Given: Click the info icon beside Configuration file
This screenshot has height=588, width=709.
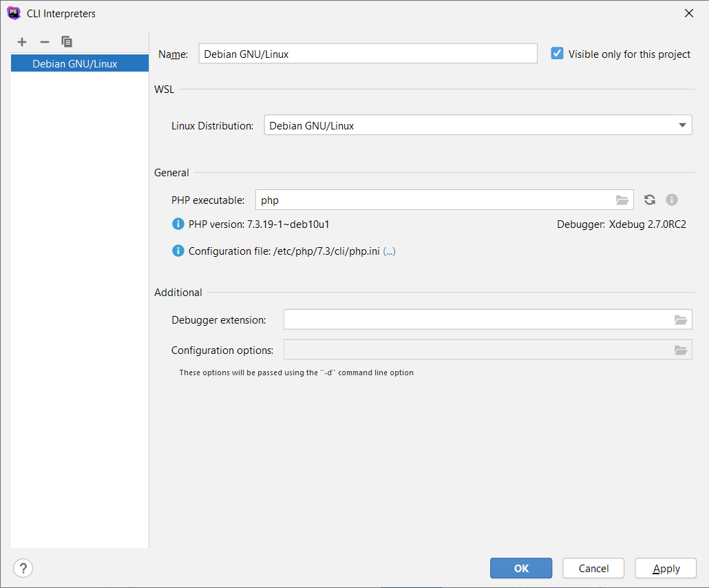Looking at the screenshot, I should pos(178,251).
